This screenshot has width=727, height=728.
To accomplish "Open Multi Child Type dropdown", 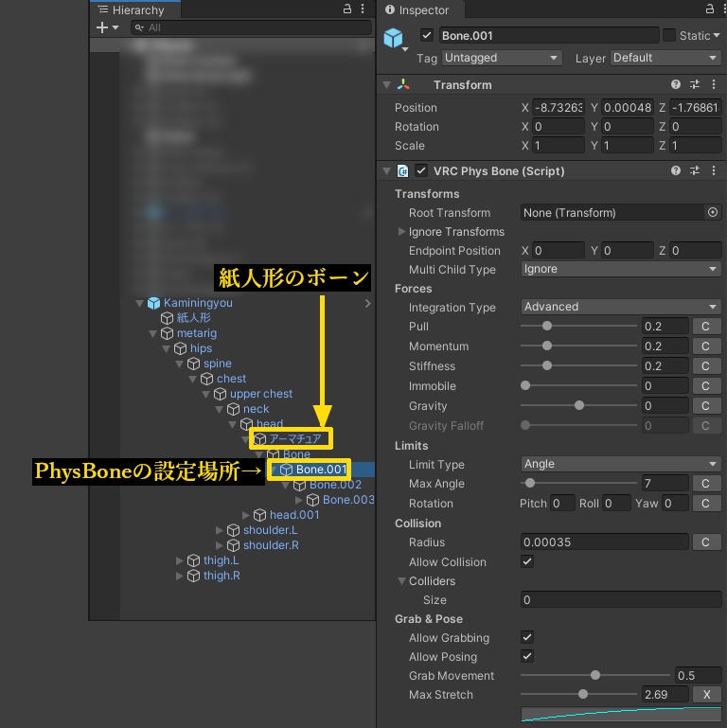I will tap(621, 269).
